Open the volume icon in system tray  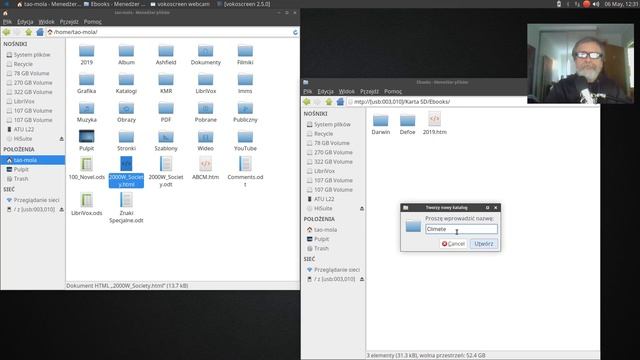(x=596, y=4)
